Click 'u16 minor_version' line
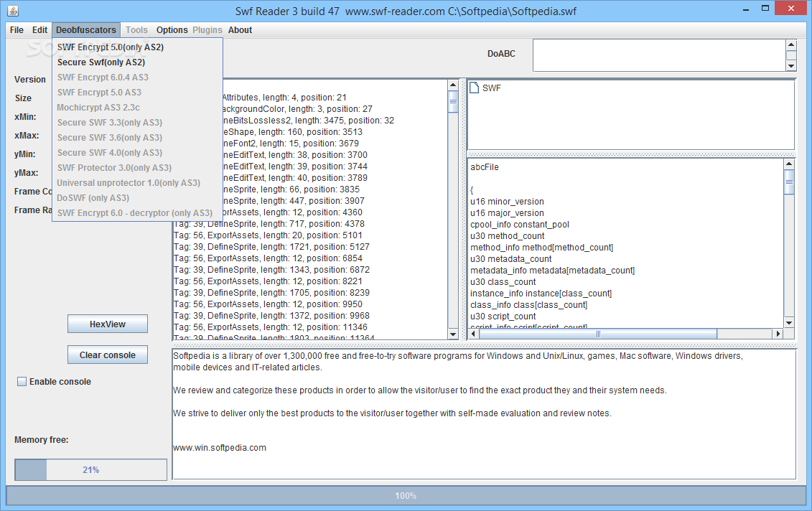This screenshot has height=511, width=812. pos(507,202)
